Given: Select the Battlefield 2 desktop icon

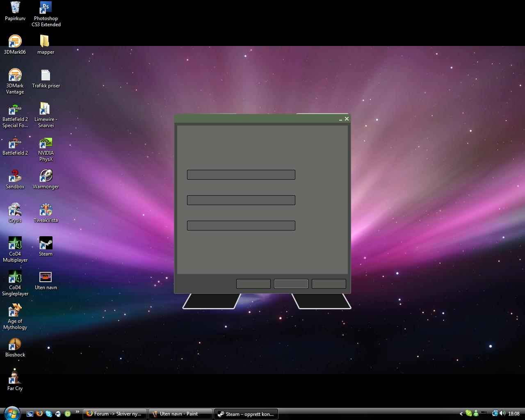Looking at the screenshot, I should (15, 146).
